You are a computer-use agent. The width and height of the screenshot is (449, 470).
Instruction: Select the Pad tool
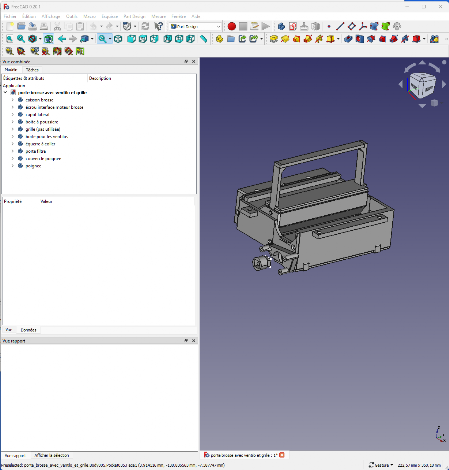(x=274, y=39)
